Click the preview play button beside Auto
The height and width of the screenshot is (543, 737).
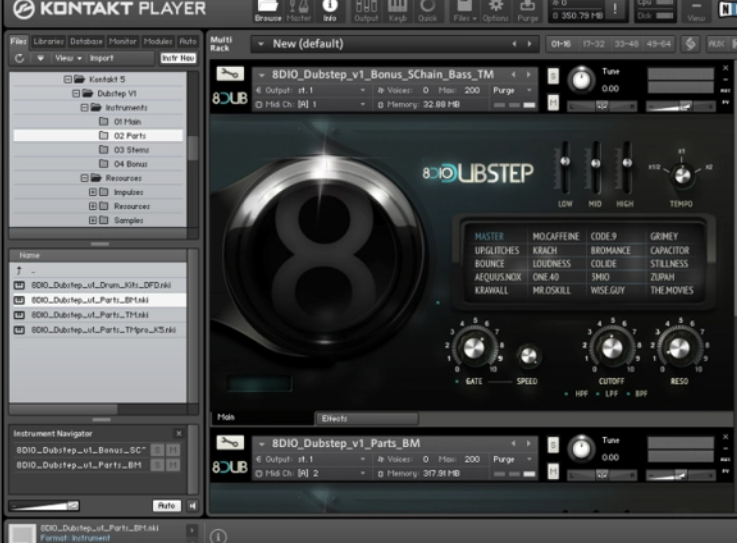192,505
